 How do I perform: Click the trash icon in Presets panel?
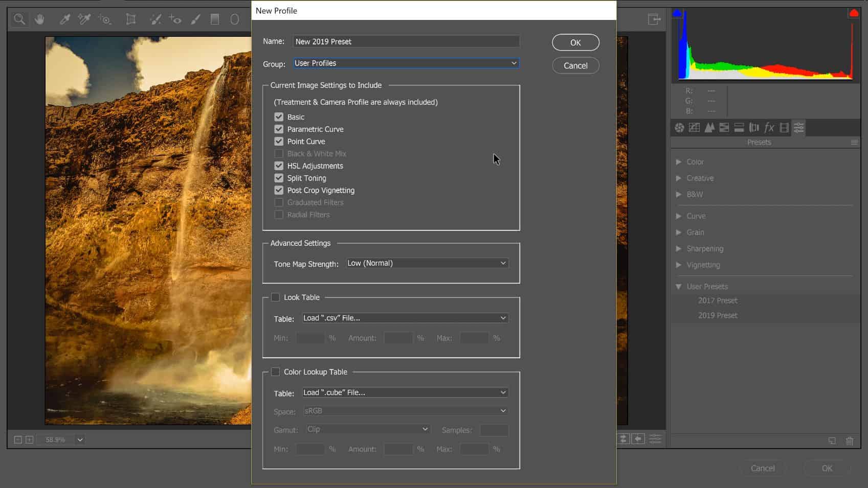[x=850, y=440]
